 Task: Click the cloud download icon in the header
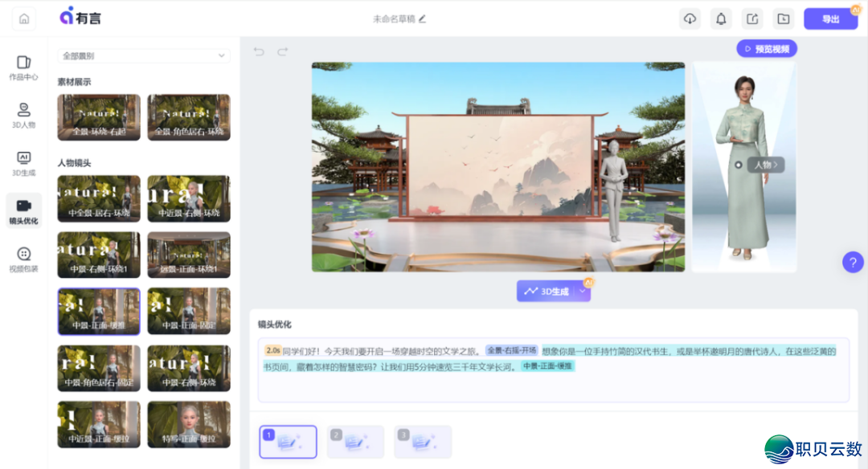pyautogui.click(x=690, y=18)
